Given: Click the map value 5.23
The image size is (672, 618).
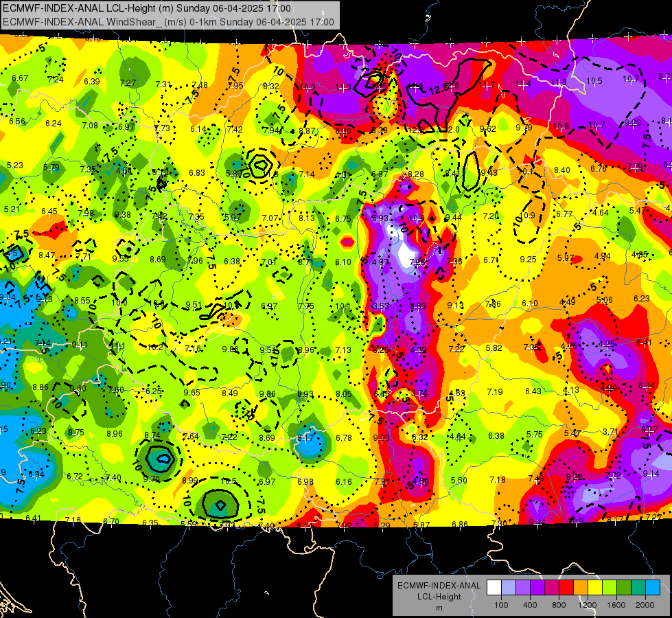Looking at the screenshot, I should point(15,165).
